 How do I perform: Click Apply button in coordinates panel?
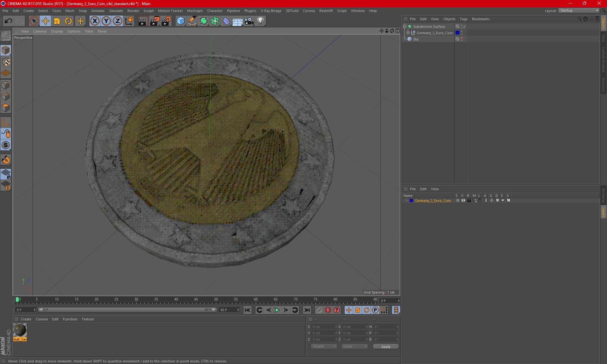(x=385, y=346)
